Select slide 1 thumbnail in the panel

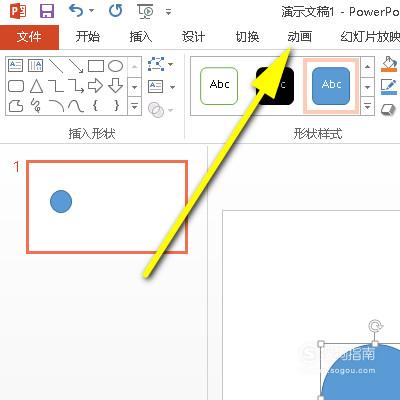coord(107,207)
